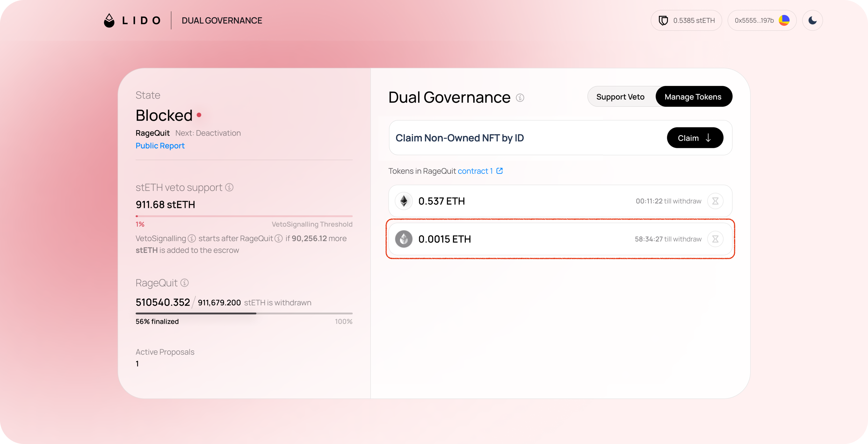Open the Public Report link
This screenshot has height=444, width=868.
coord(160,146)
